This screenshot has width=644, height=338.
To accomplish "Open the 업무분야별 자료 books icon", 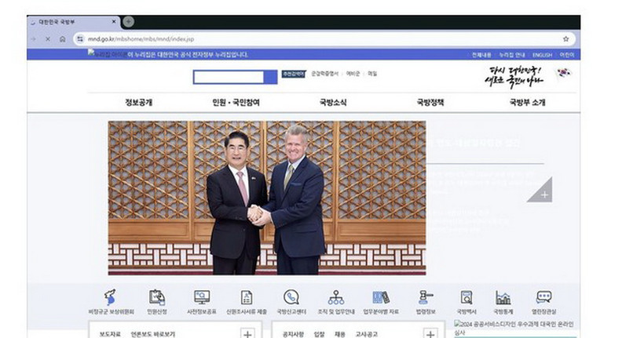I will [x=381, y=297].
